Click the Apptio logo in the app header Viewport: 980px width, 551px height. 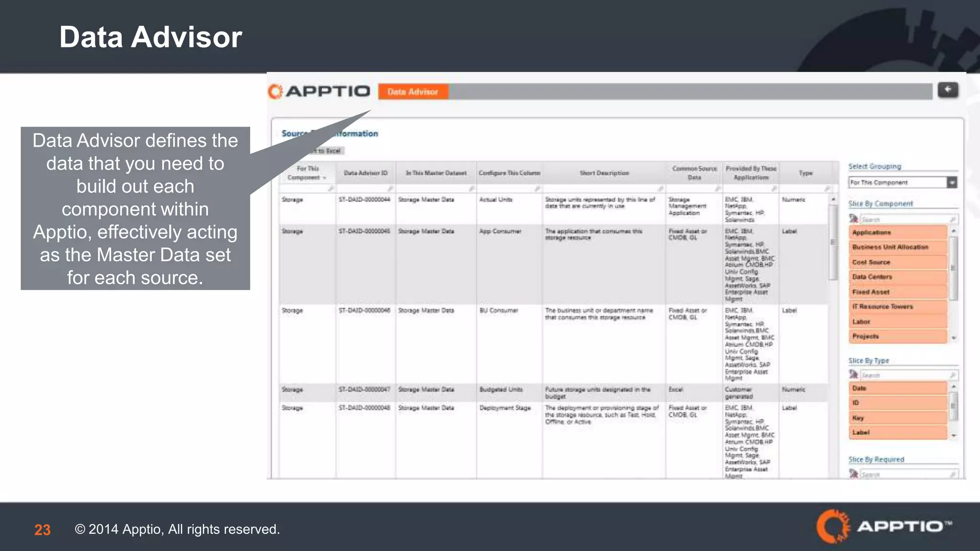[319, 91]
